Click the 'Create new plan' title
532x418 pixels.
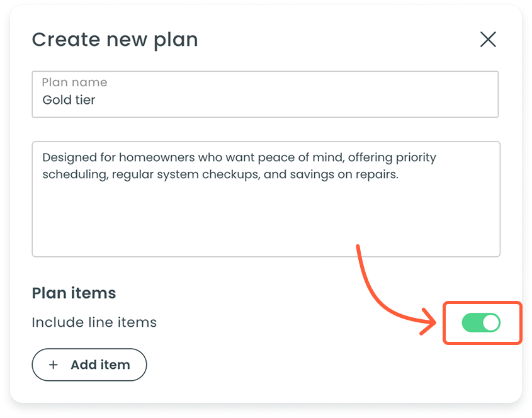click(116, 39)
